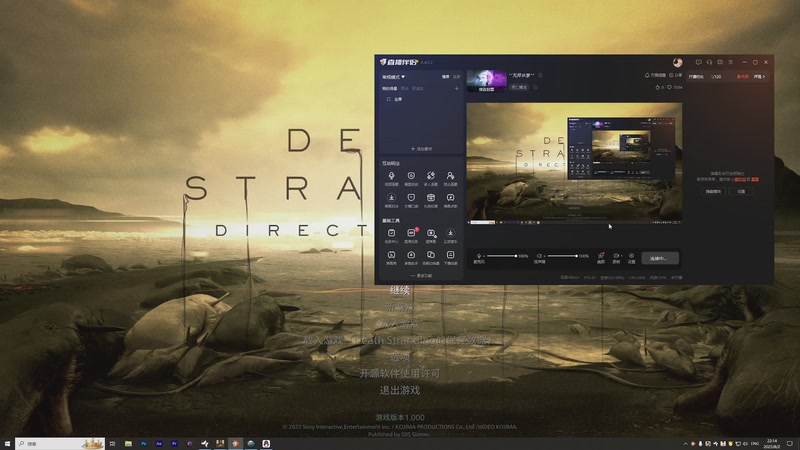The width and height of the screenshot is (800, 450).
Task: Click the stream cover thumbnail to edit
Action: click(486, 81)
